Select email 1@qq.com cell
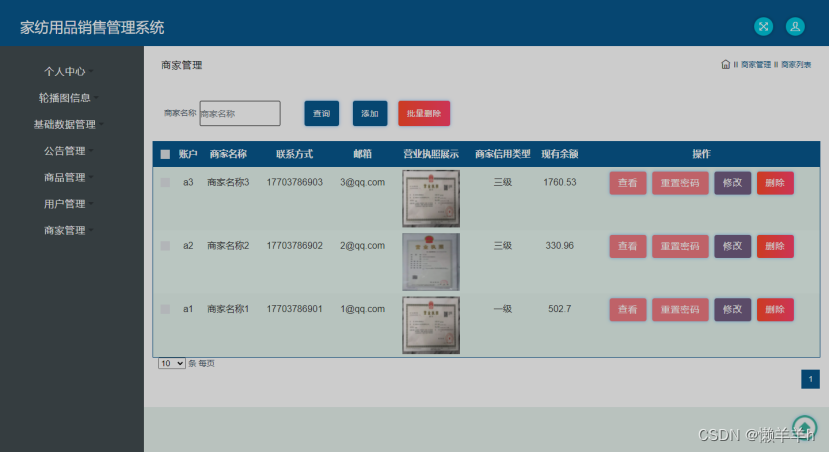The height and width of the screenshot is (453, 830). point(363,309)
